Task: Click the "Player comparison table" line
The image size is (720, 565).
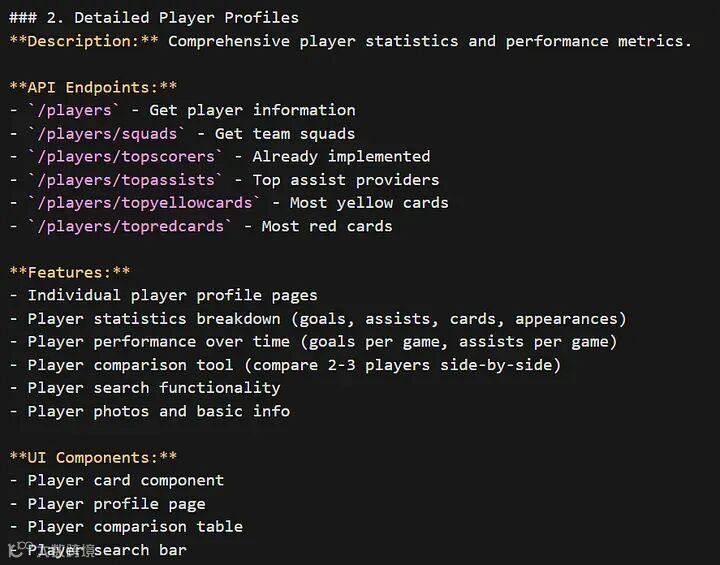Action: coord(135,526)
